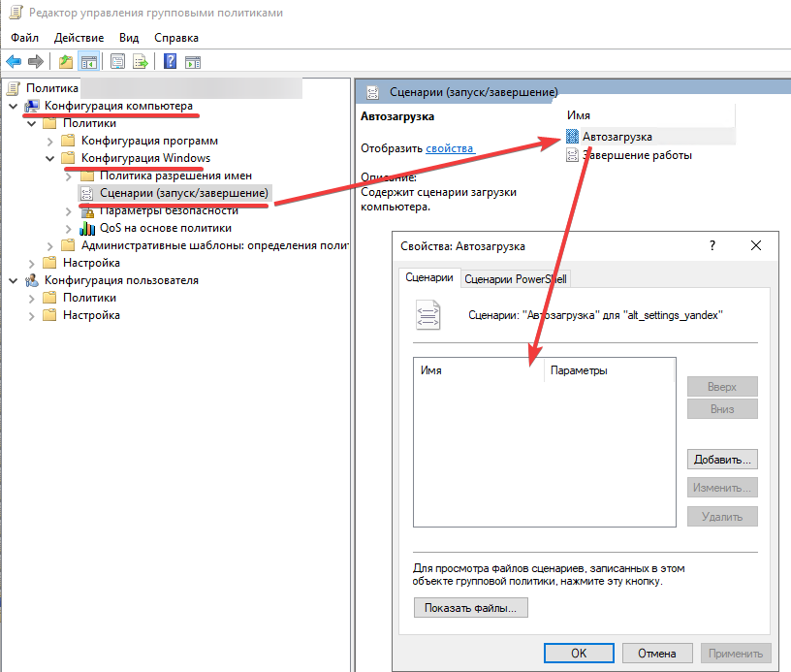Toggle the action pane toolbar icon
791x672 pixels.
(193, 63)
